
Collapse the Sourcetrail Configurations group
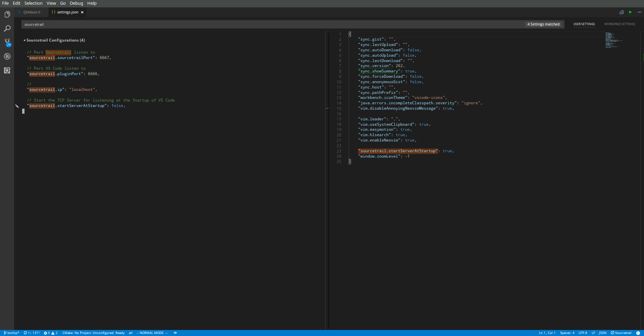[x=24, y=40]
